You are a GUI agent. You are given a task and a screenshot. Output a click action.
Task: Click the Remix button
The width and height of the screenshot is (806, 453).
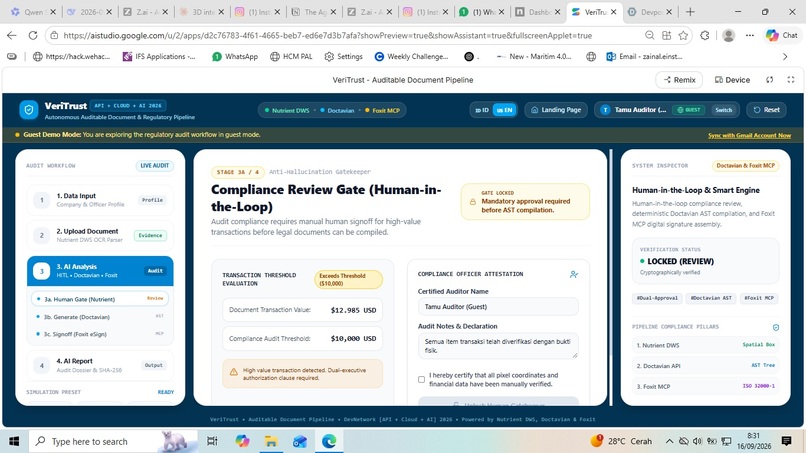(679, 80)
